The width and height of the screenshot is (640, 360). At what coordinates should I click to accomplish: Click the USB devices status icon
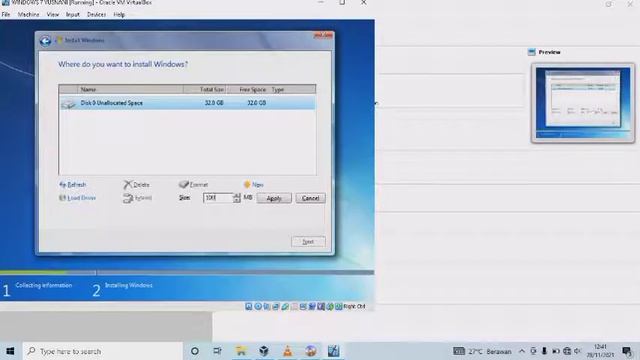[285, 306]
